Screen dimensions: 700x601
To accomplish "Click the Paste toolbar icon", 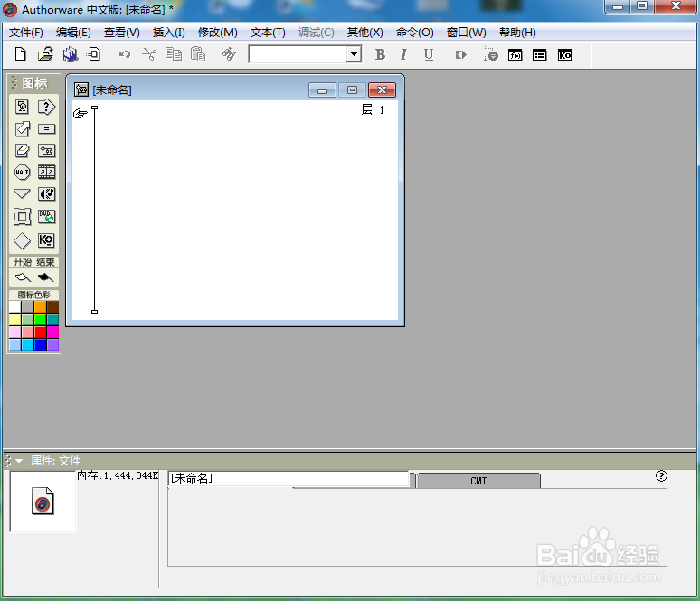I will [x=198, y=54].
